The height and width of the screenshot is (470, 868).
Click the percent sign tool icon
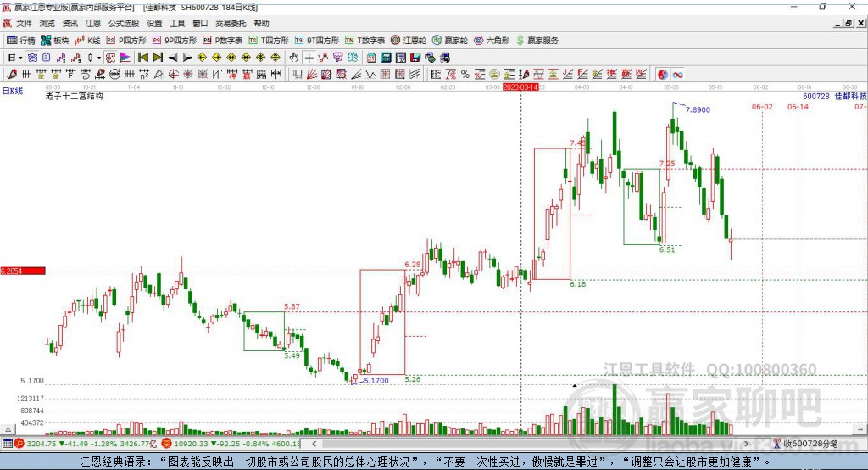(x=465, y=74)
